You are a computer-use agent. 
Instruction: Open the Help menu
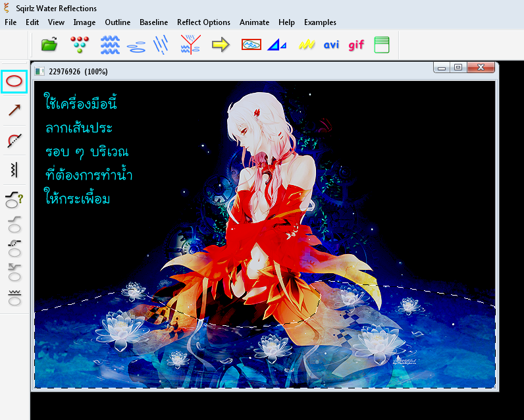pyautogui.click(x=286, y=22)
